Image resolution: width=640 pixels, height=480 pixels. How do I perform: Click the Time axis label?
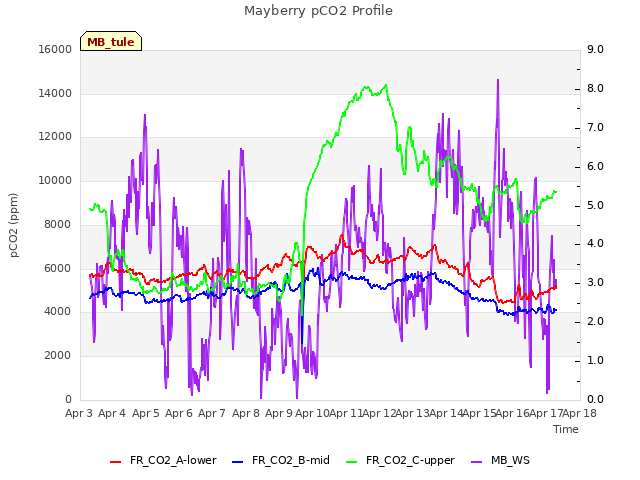[x=566, y=429]
